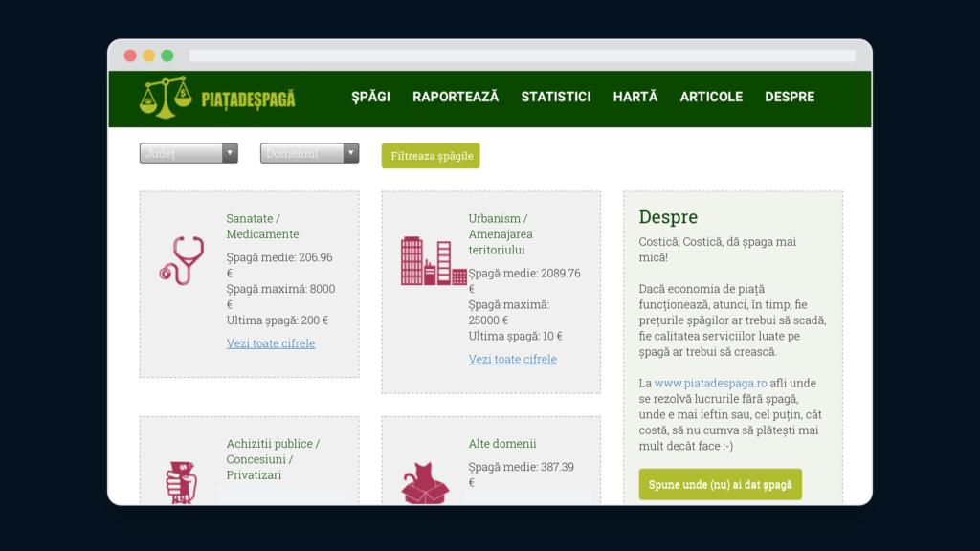Click the stethoscope health icon
The image size is (980, 551).
point(182,260)
